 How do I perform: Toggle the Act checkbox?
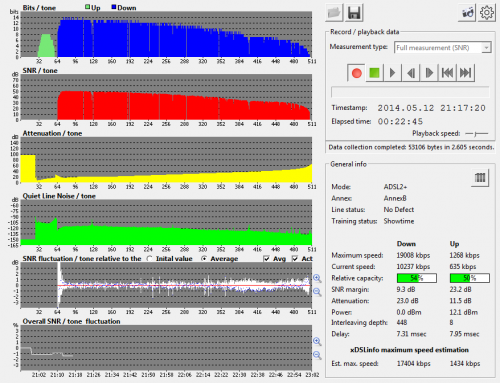295,259
